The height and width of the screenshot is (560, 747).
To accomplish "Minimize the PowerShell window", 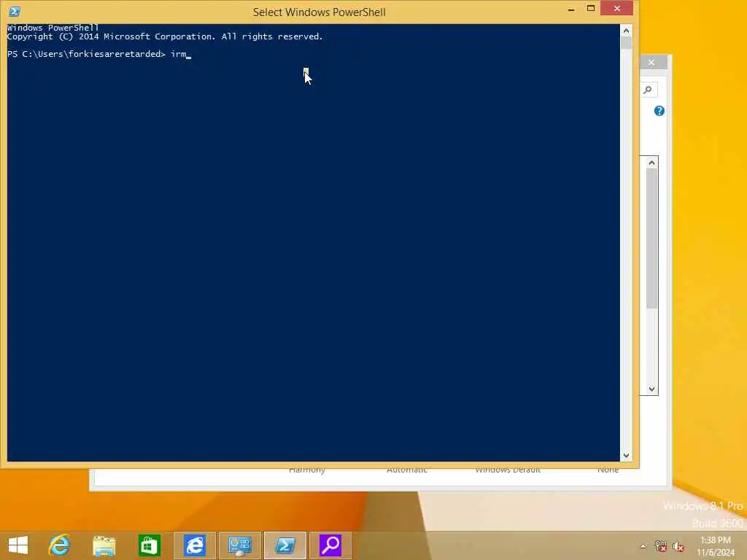I will click(571, 9).
